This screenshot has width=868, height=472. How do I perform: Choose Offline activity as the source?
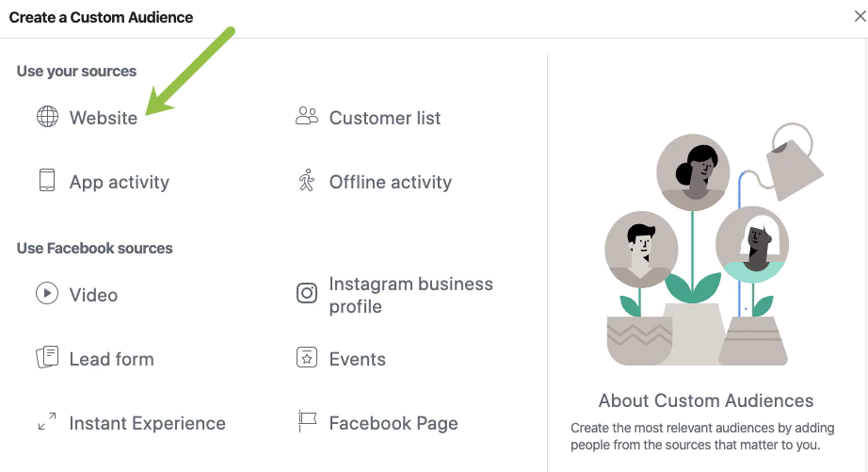[x=390, y=182]
